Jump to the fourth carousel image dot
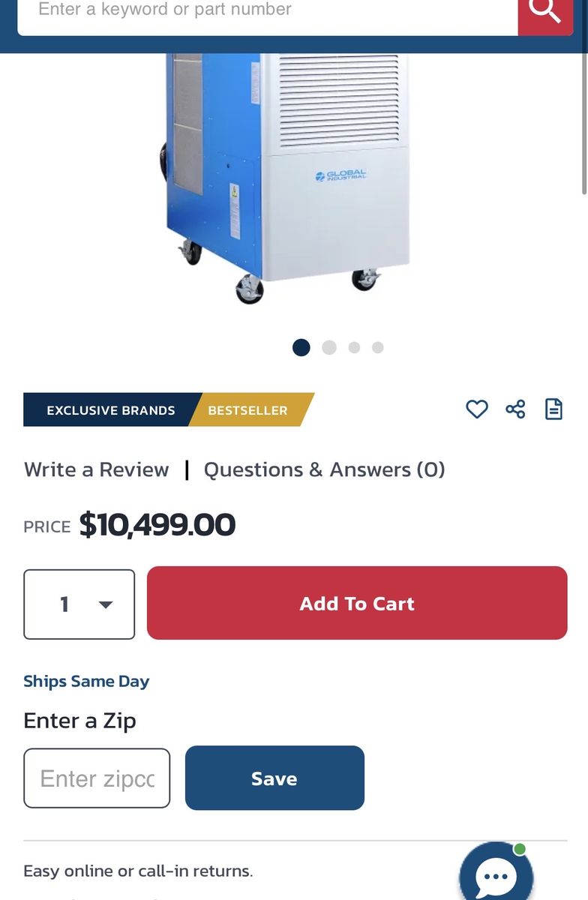 click(378, 347)
